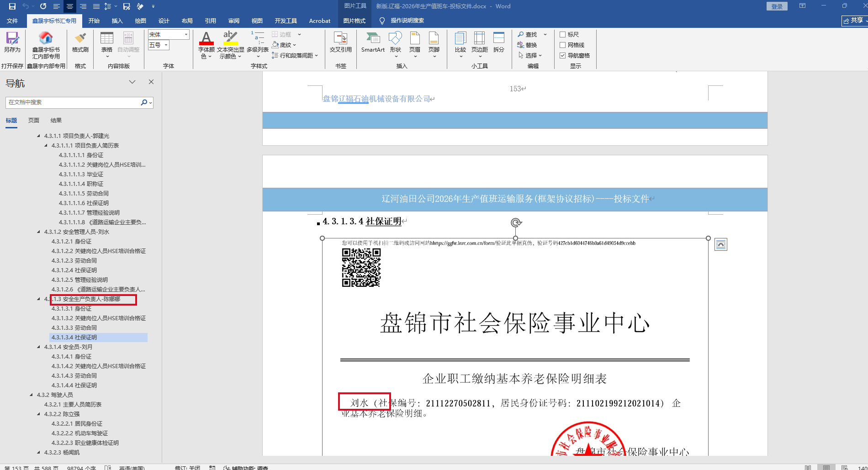This screenshot has height=470, width=868.
Task: Align text left from quick access toolbar
Action: 56,6
